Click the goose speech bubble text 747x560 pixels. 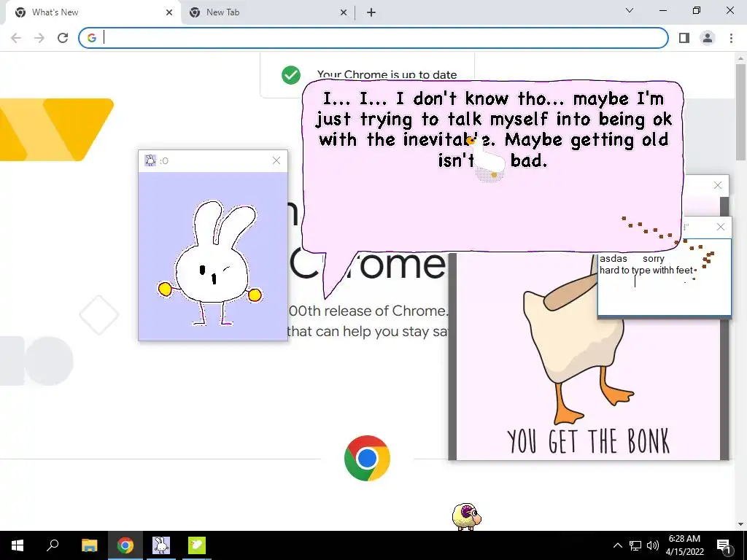pos(493,129)
